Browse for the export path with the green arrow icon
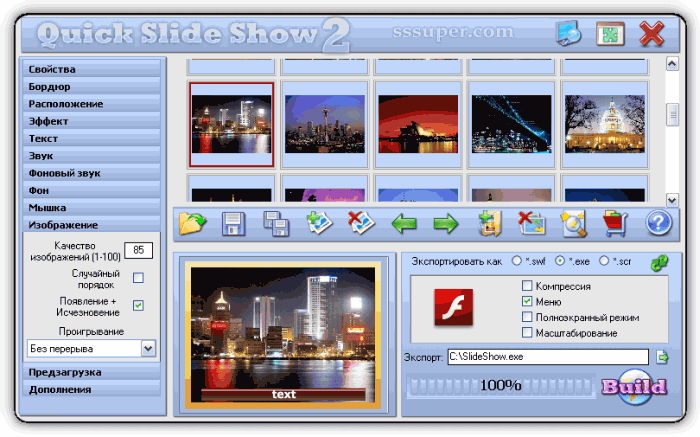 coord(662,357)
